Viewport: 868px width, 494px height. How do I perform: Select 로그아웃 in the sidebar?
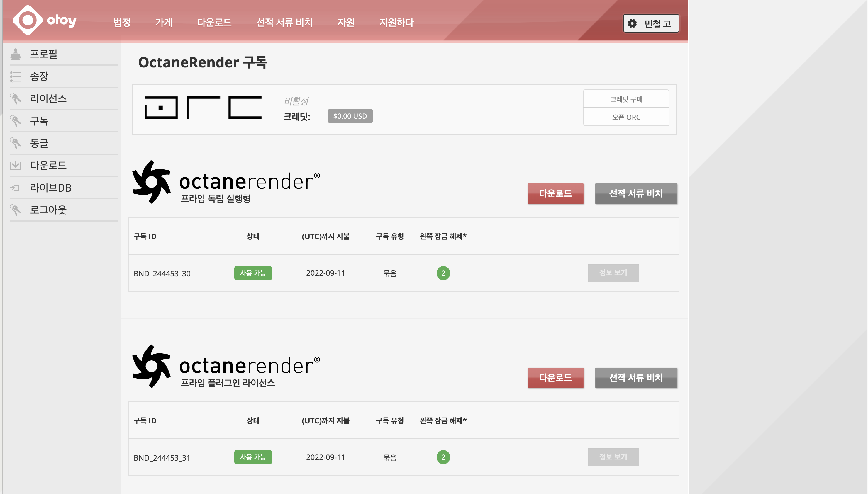point(48,210)
